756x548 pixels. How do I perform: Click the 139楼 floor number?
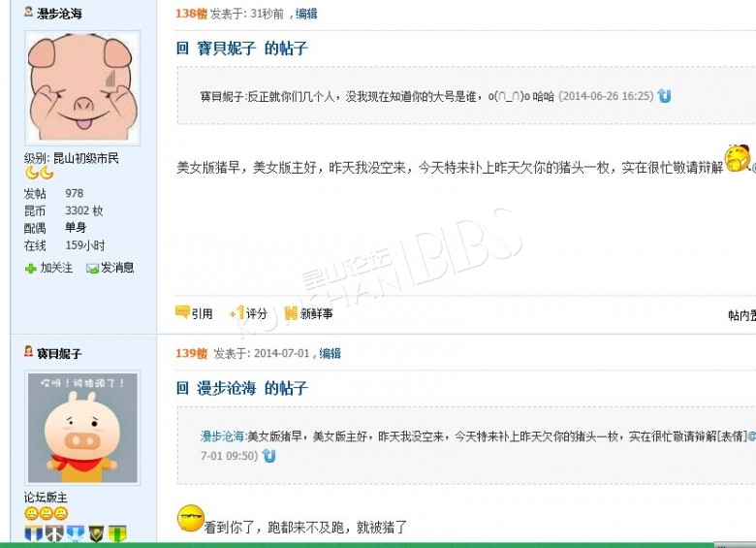[x=191, y=354]
